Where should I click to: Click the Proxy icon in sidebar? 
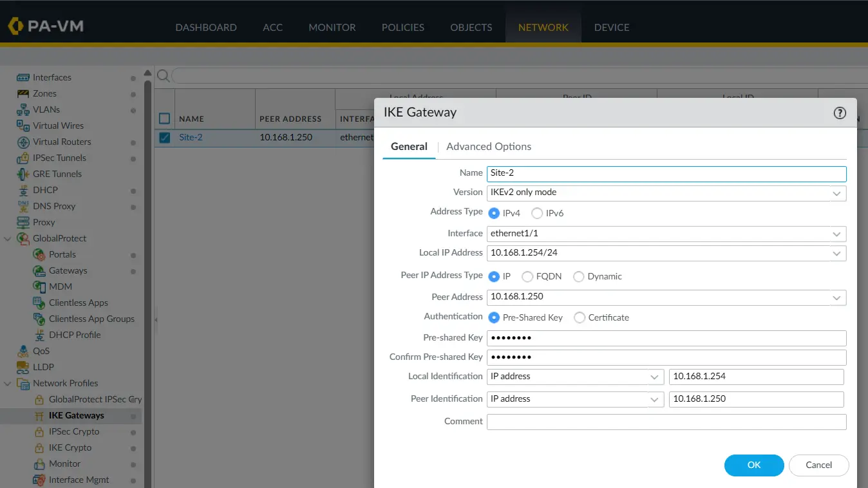pyautogui.click(x=23, y=222)
